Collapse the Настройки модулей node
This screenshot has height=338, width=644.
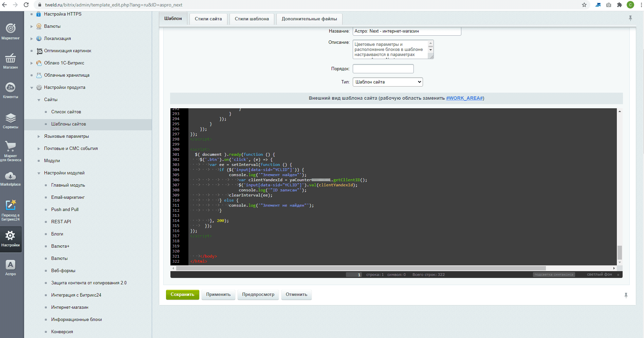(x=39, y=173)
